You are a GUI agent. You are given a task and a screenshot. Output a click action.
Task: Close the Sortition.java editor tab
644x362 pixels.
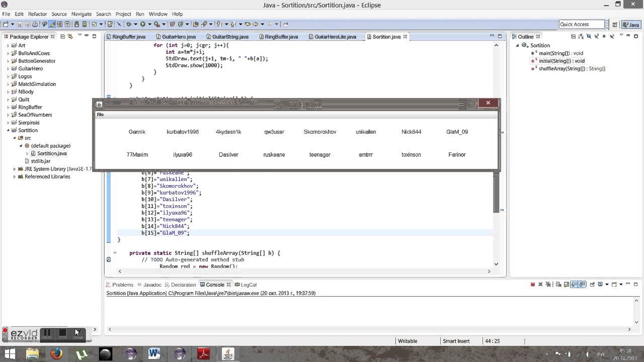click(406, 36)
